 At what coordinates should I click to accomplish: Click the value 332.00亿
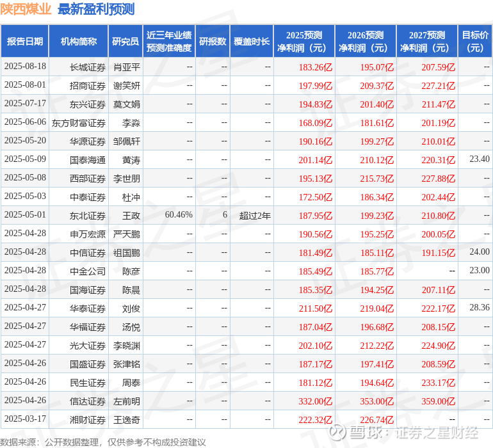pos(316,401)
